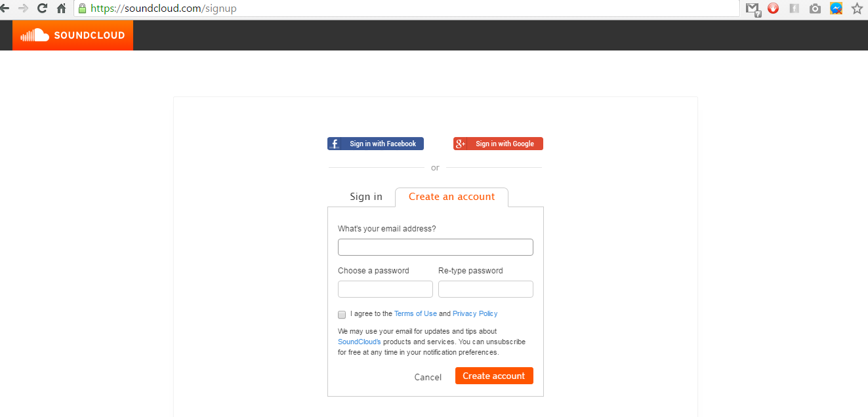The image size is (868, 417).
Task: Click the grey Facebook extension icon
Action: 794,9
